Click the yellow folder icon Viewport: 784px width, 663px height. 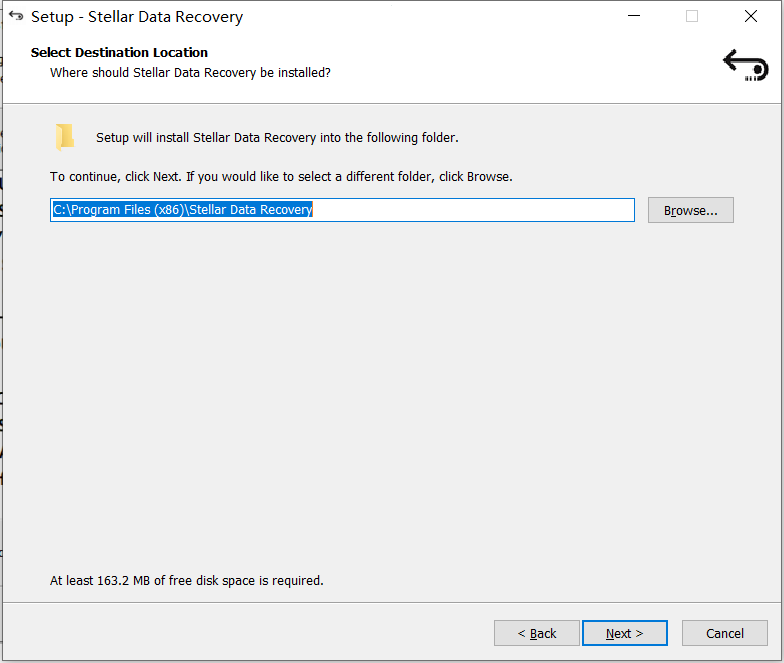65,136
